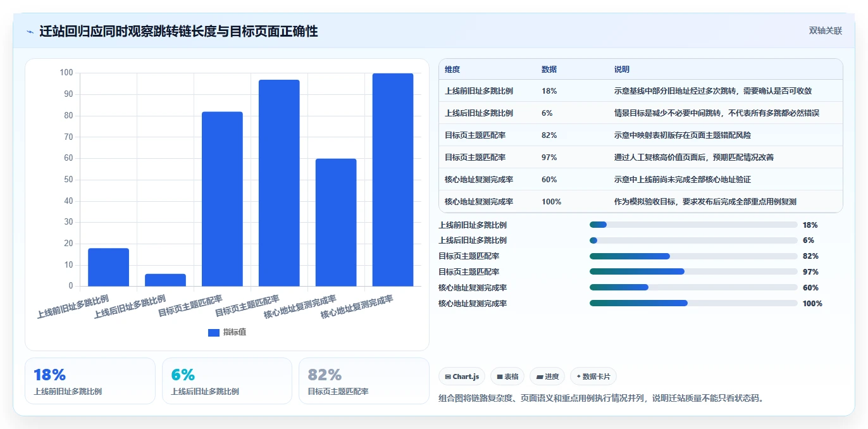Click the 100% cell in the table
The width and height of the screenshot is (868, 429).
pos(551,202)
